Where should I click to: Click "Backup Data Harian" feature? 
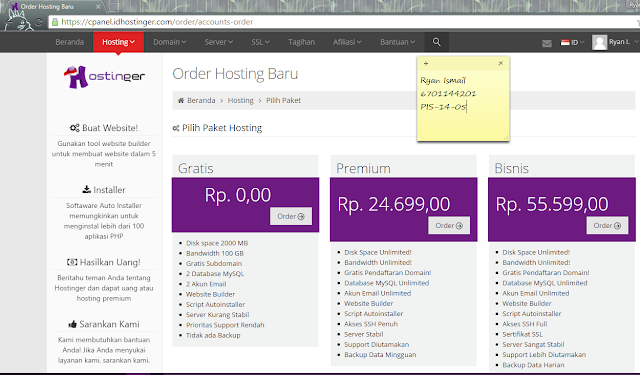pyautogui.click(x=533, y=365)
